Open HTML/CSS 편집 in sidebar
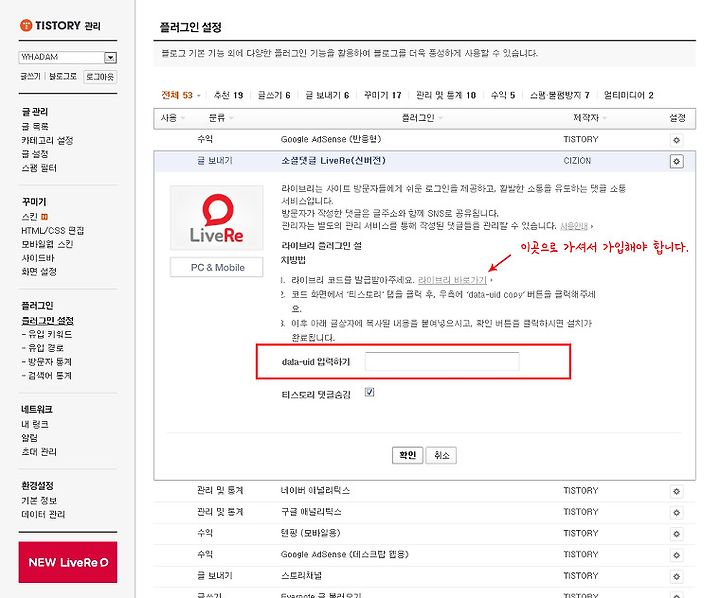720x598 pixels. tap(52, 230)
